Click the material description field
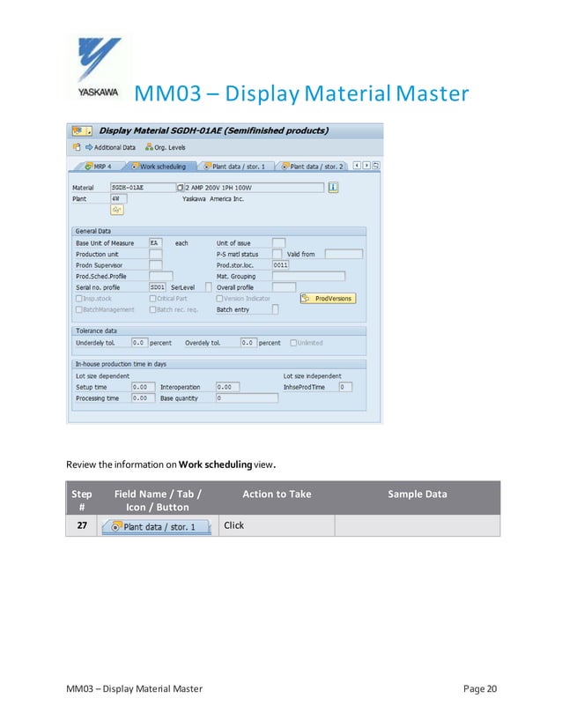This screenshot has height=728, width=562. (x=254, y=188)
